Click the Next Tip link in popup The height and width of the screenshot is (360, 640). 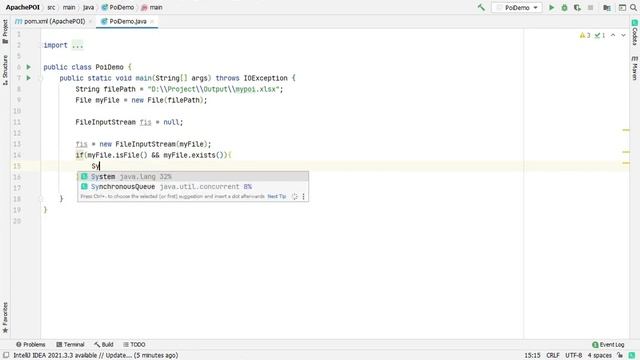[x=276, y=196]
